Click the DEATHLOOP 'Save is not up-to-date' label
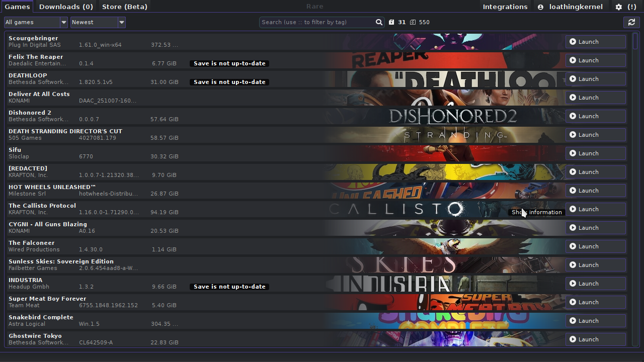The height and width of the screenshot is (362, 644). [x=229, y=82]
